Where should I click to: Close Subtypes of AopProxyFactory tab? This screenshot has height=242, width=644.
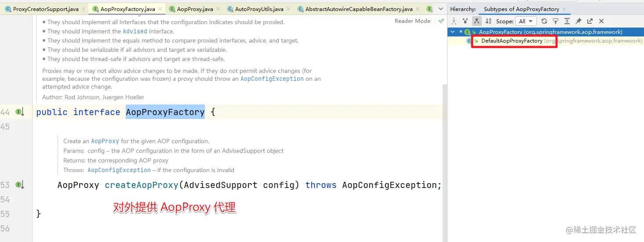(x=564, y=9)
